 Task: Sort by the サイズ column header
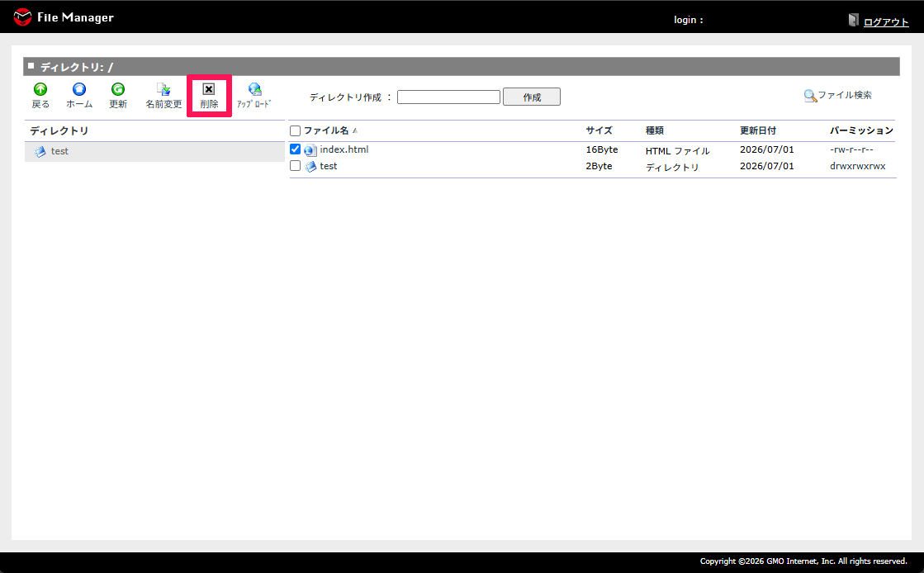tap(599, 130)
